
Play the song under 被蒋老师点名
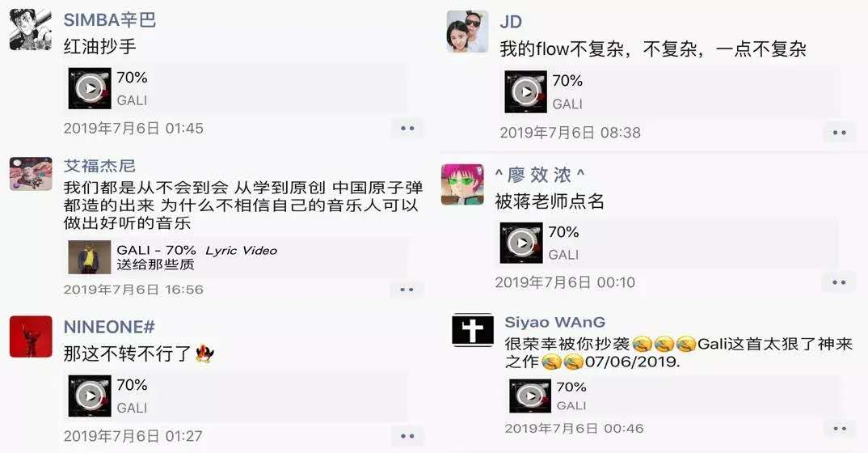[521, 243]
